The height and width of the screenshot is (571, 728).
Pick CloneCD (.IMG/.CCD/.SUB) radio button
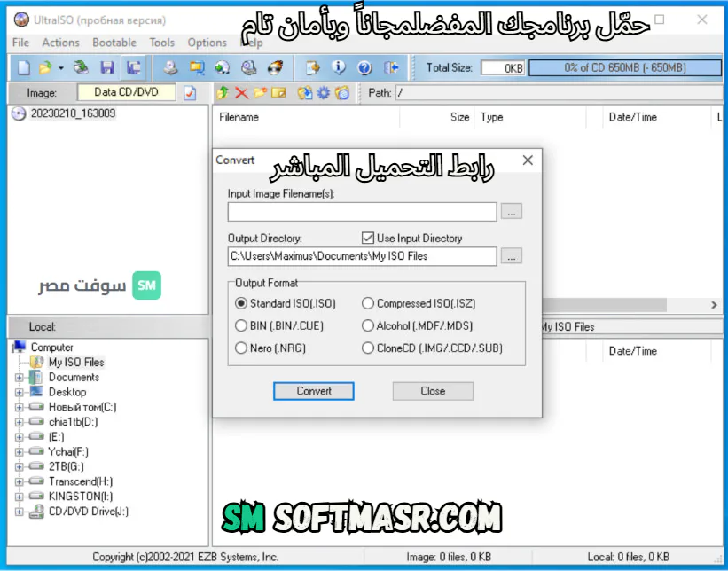tap(368, 348)
